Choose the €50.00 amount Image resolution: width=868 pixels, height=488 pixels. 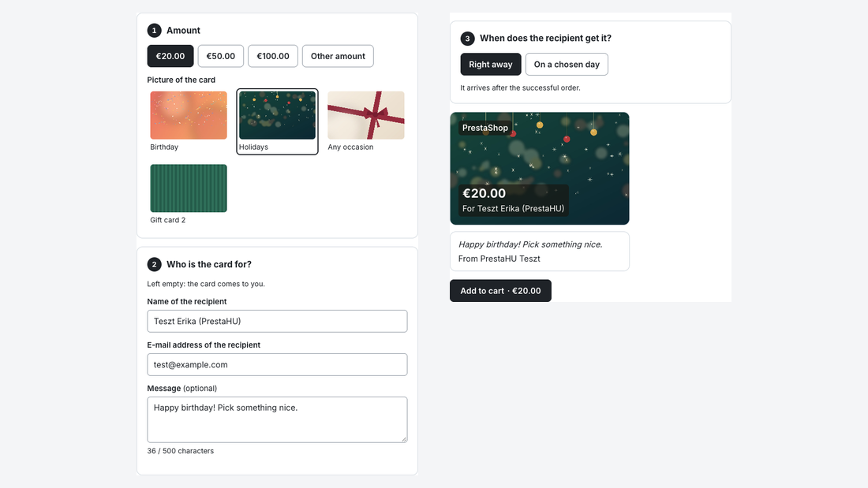(220, 56)
